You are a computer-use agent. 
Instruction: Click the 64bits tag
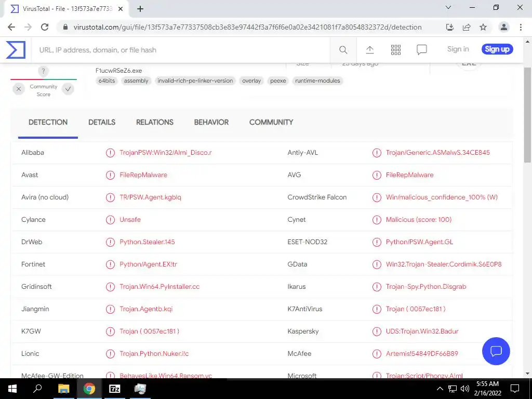tap(107, 81)
